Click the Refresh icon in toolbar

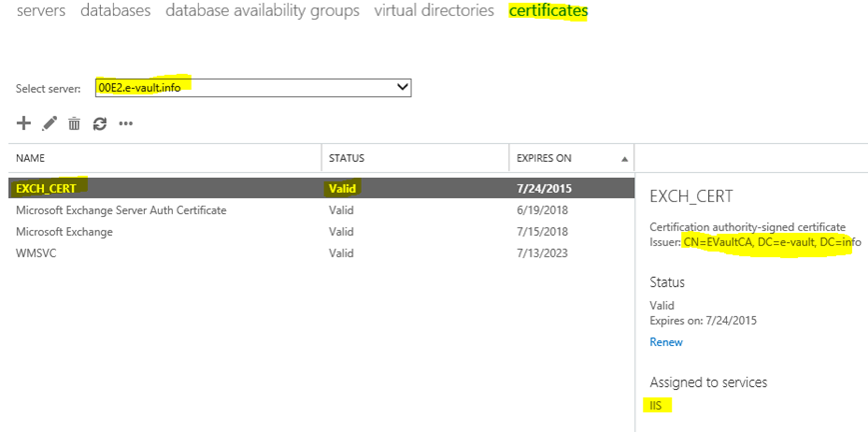tap(99, 124)
